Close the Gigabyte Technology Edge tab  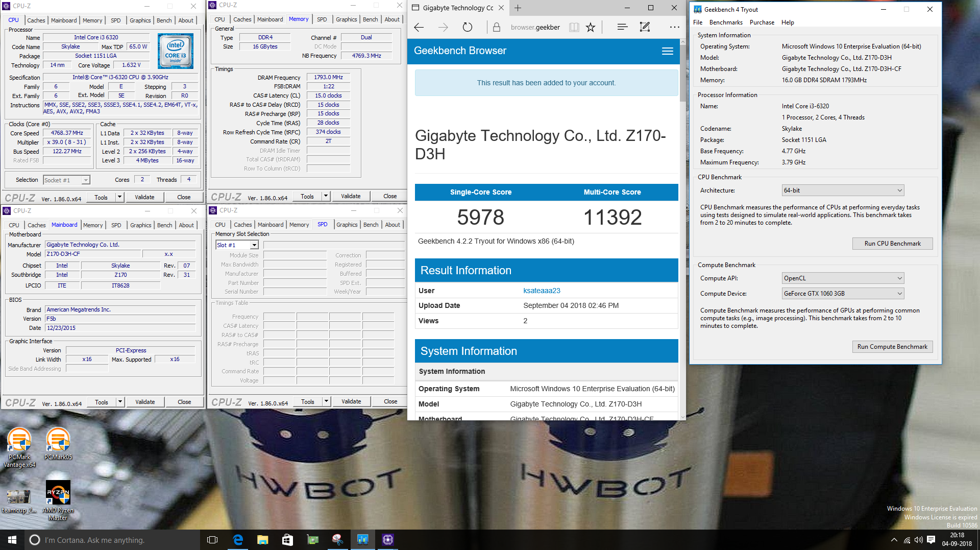(501, 8)
